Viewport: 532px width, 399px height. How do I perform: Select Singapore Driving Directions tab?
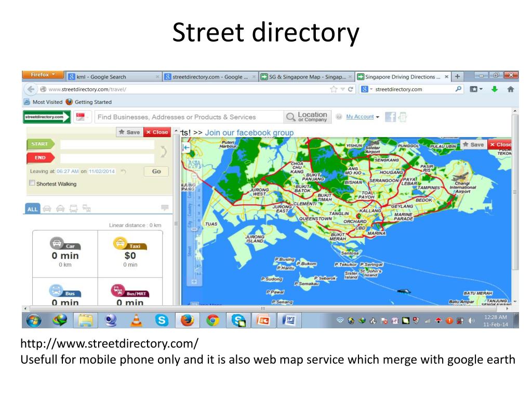click(403, 77)
